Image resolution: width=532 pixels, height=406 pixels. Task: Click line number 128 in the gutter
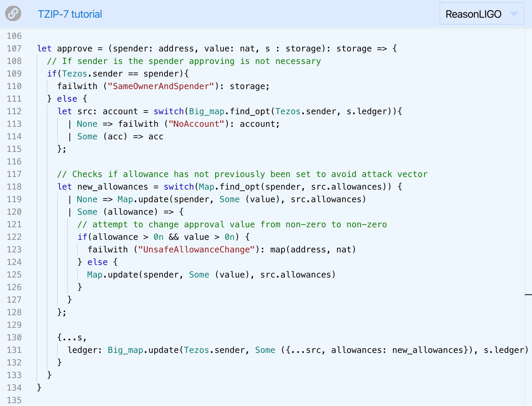pos(14,312)
